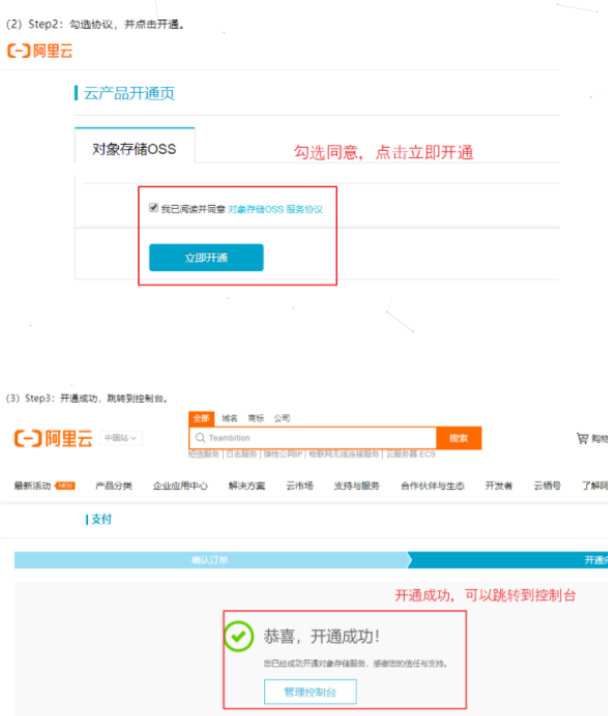Click the 云产品开通页 heading

pos(129,93)
